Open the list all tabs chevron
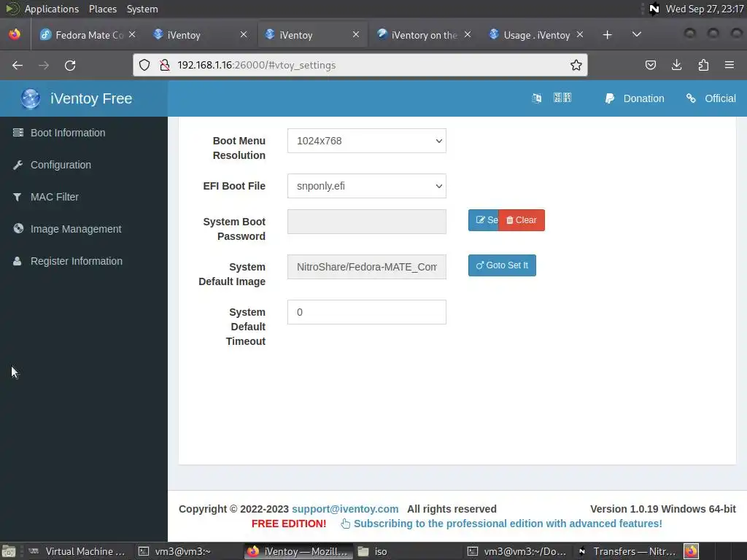Viewport: 747px width, 560px height. click(636, 34)
